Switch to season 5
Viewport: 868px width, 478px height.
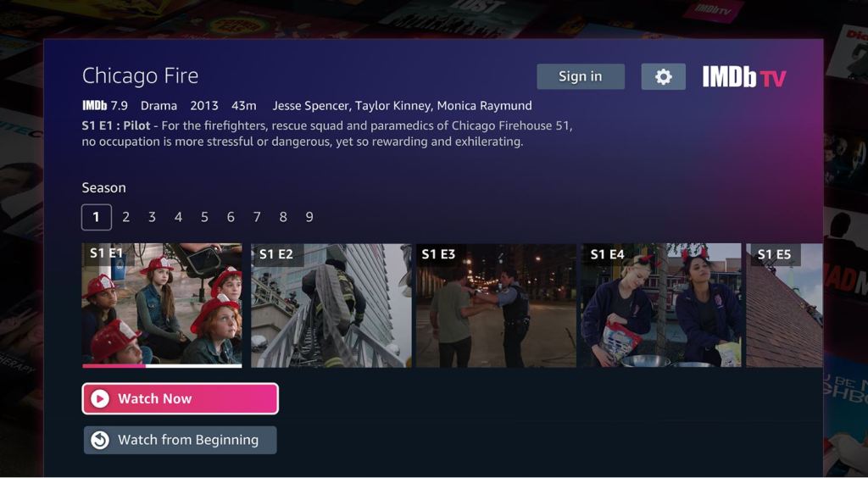point(204,218)
